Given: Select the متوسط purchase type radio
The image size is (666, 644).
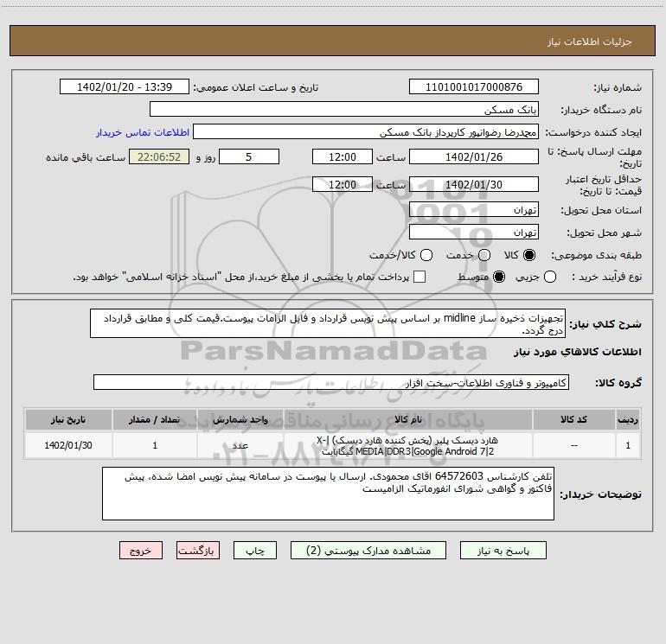Looking at the screenshot, I should [x=499, y=277].
